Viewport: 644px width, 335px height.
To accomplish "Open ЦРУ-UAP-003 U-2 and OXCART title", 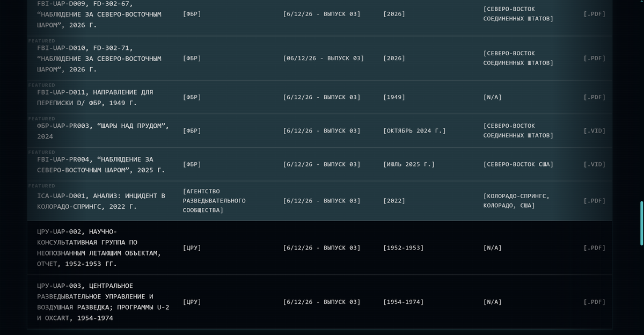I will point(103,302).
